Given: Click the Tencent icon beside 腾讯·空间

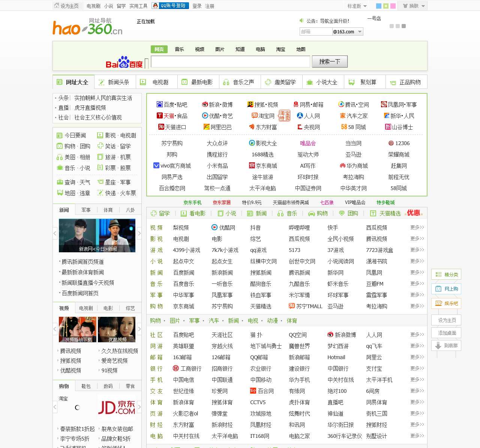Looking at the screenshot, I should [x=341, y=104].
